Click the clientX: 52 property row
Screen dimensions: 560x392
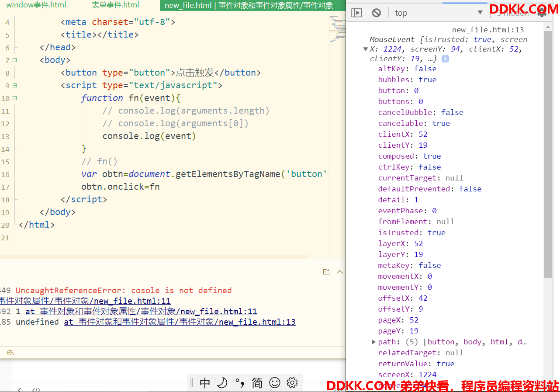click(x=403, y=134)
